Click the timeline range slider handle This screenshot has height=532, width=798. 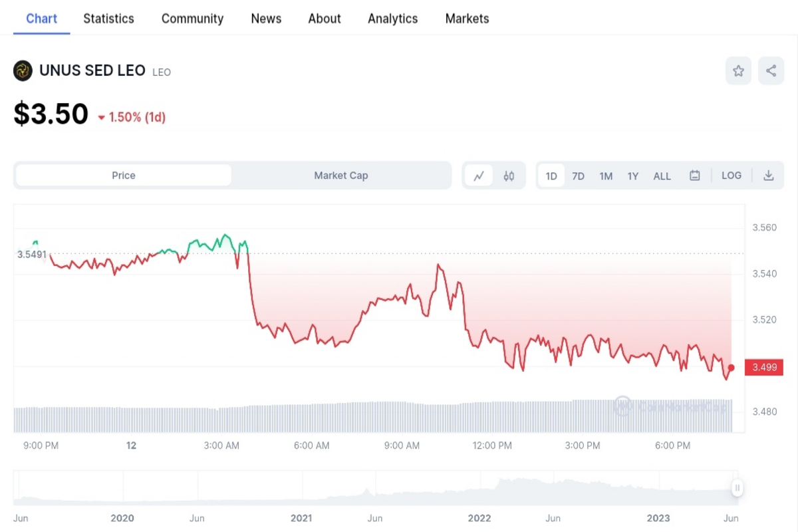(737, 488)
